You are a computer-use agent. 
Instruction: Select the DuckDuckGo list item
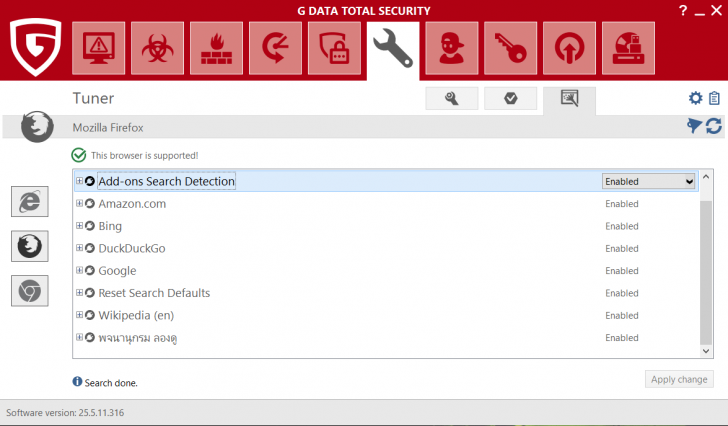point(132,248)
